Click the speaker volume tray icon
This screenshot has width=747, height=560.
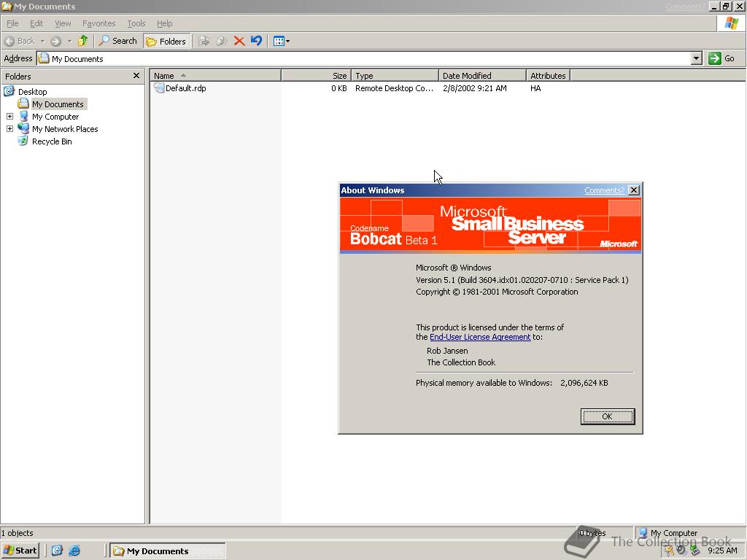681,551
